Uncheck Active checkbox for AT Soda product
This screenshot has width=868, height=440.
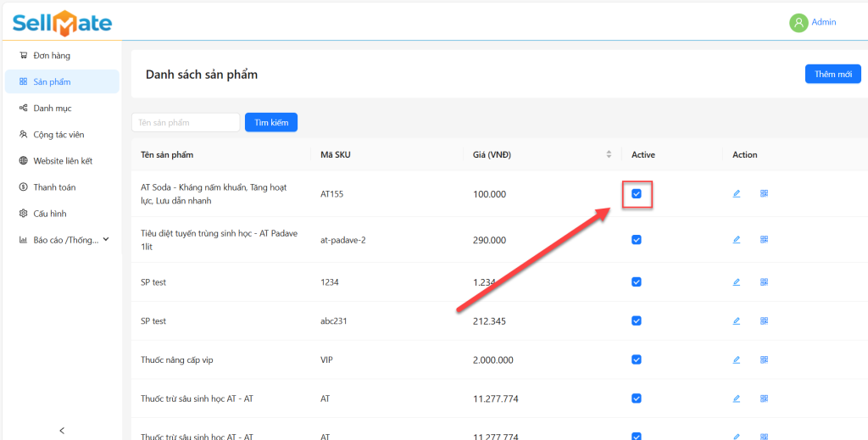(637, 194)
